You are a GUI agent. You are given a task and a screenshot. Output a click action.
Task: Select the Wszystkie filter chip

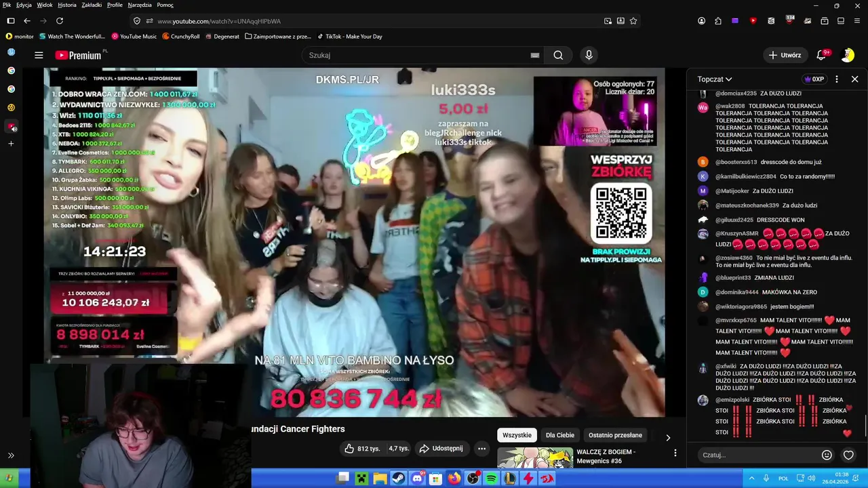point(517,435)
